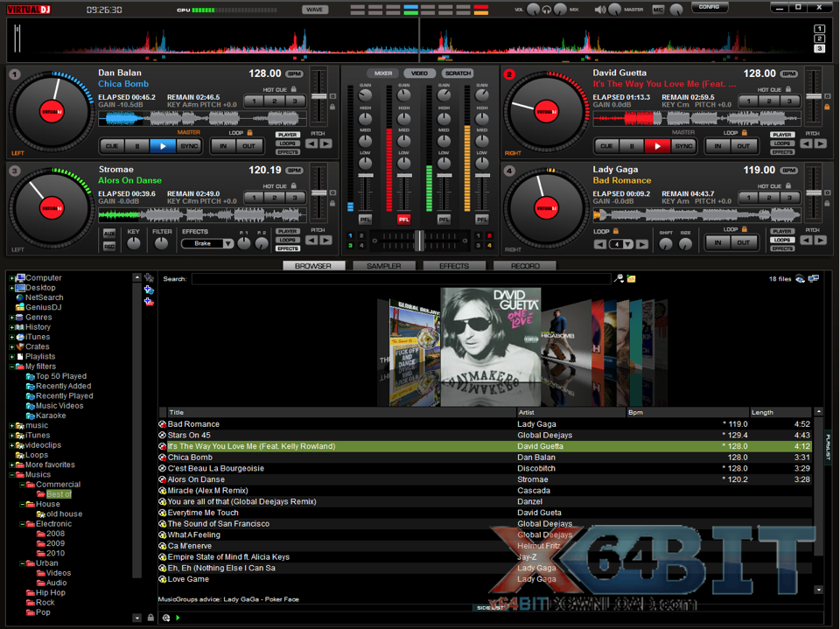Screen dimensions: 840x629
Task: Expand the Desktop tree node
Action: (x=11, y=288)
